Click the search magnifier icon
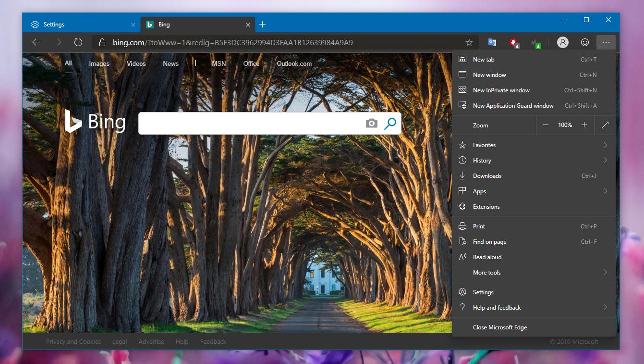This screenshot has height=364, width=644. (x=389, y=123)
